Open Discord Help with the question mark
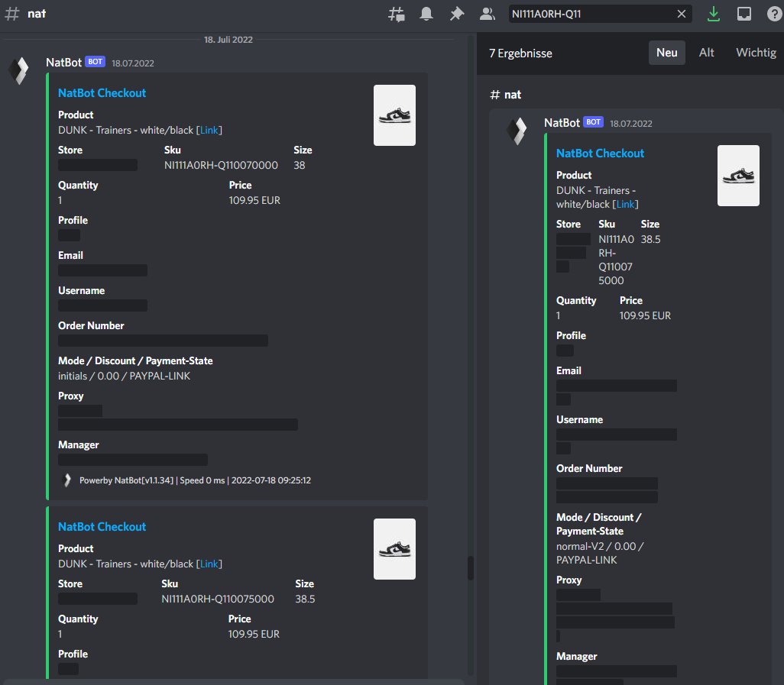Viewport: 784px width, 685px height. click(x=774, y=13)
